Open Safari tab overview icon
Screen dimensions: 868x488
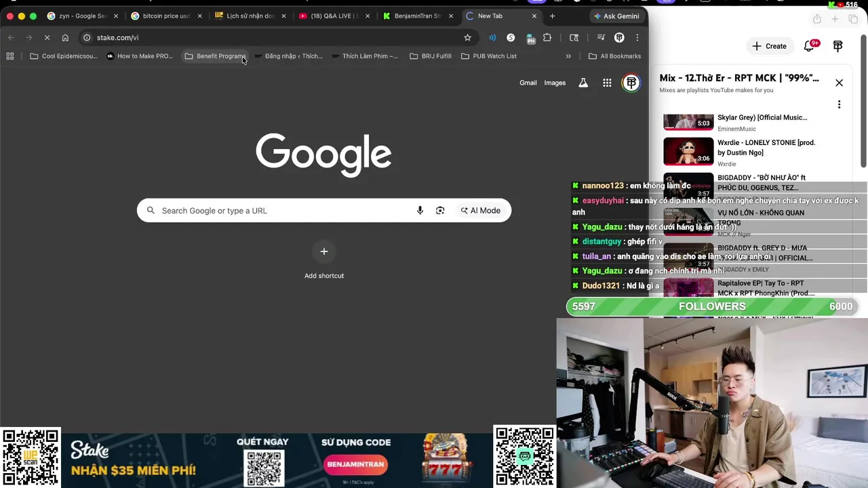click(852, 19)
